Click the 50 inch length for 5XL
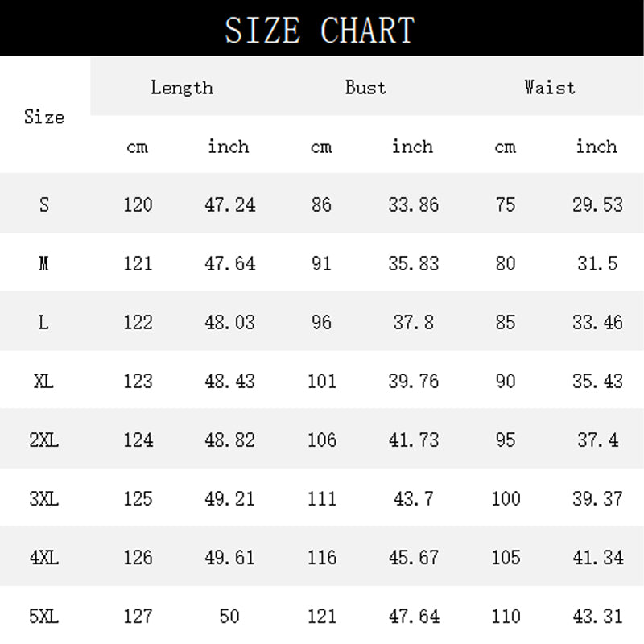 [x=229, y=617]
